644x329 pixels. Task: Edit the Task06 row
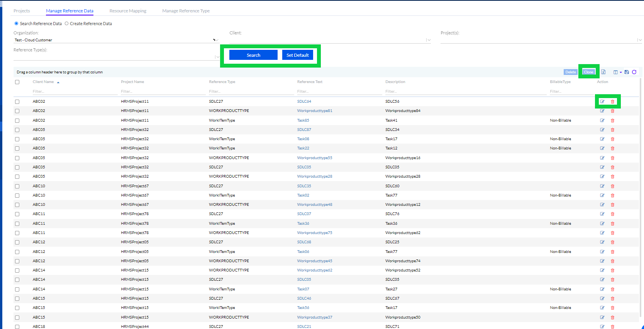602,252
